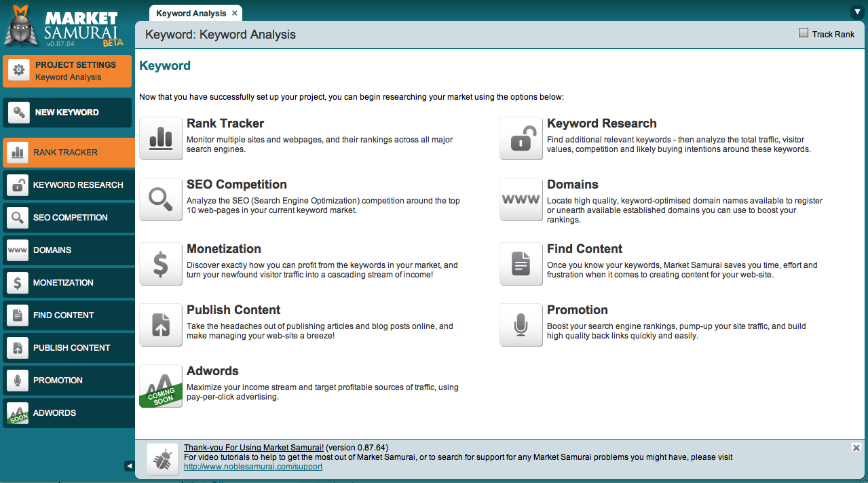Dismiss the footer notice with the X button
The height and width of the screenshot is (483, 868).
click(856, 448)
